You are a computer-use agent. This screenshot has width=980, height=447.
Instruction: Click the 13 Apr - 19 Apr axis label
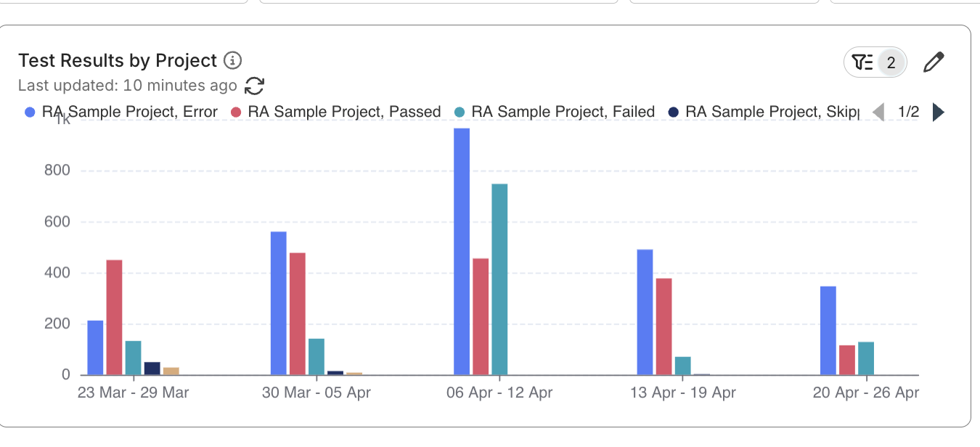pyautogui.click(x=682, y=392)
